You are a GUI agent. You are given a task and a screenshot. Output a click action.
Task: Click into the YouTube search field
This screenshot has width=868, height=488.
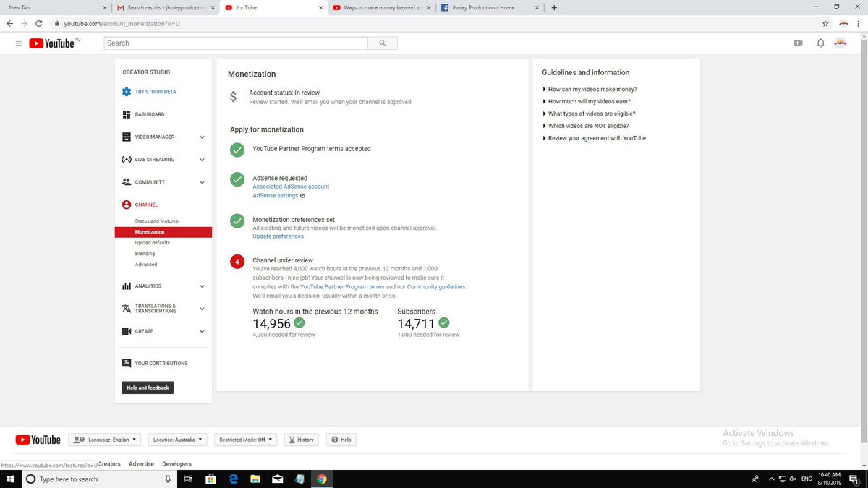point(236,43)
